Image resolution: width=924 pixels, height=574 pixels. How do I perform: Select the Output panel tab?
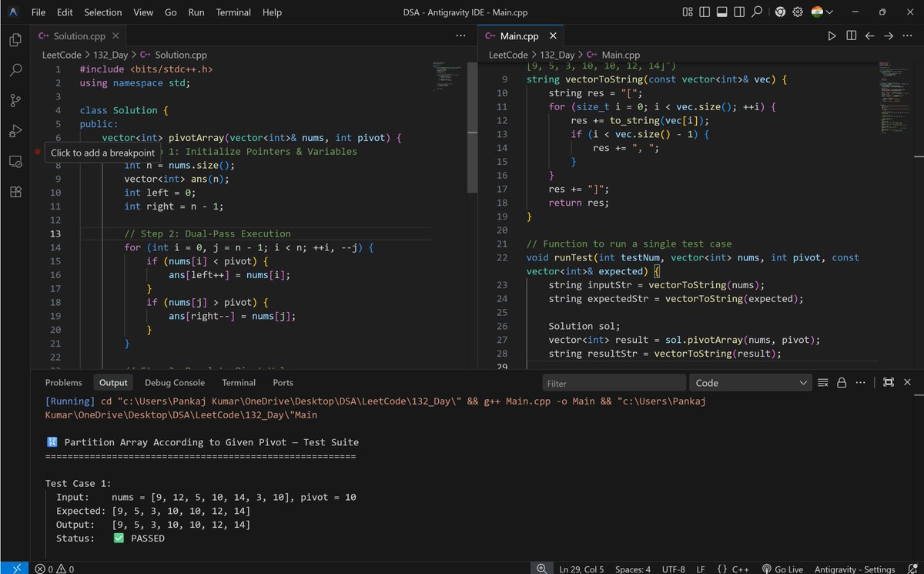[113, 383]
